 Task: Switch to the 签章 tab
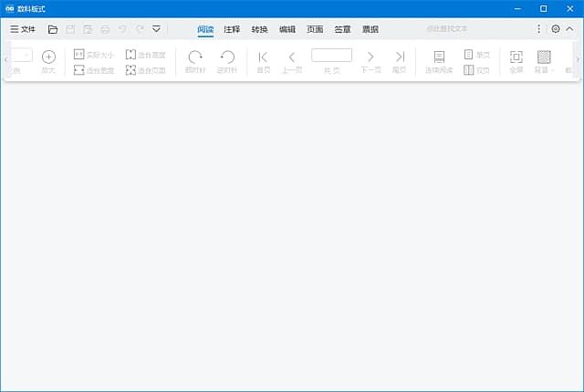pos(342,29)
